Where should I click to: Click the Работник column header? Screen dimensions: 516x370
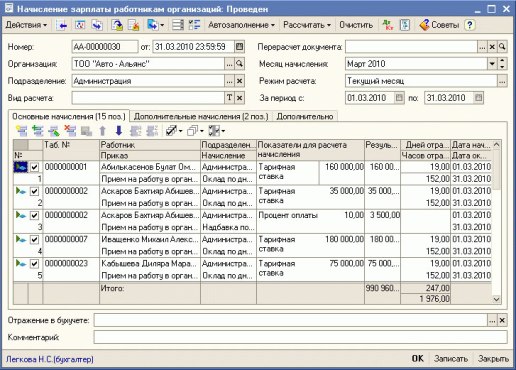(150, 145)
